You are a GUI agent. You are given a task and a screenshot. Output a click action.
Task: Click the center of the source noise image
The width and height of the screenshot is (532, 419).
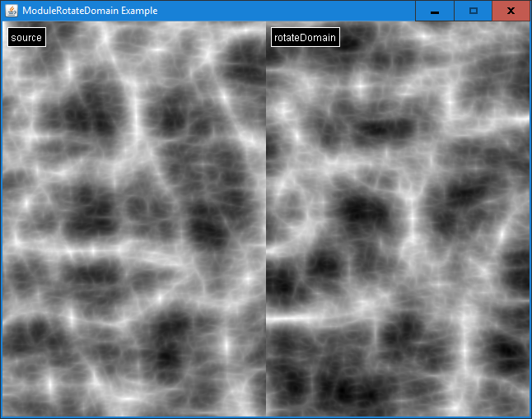coord(133,218)
